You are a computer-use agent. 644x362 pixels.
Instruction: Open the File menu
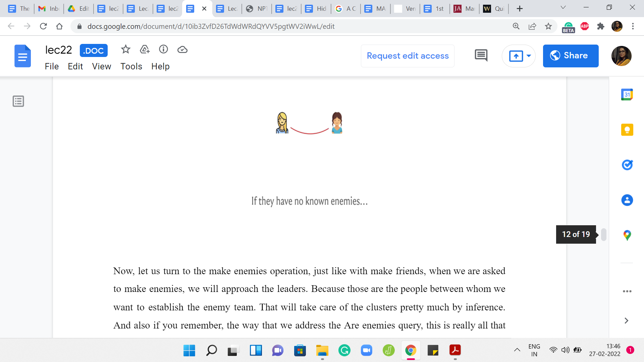(x=52, y=66)
